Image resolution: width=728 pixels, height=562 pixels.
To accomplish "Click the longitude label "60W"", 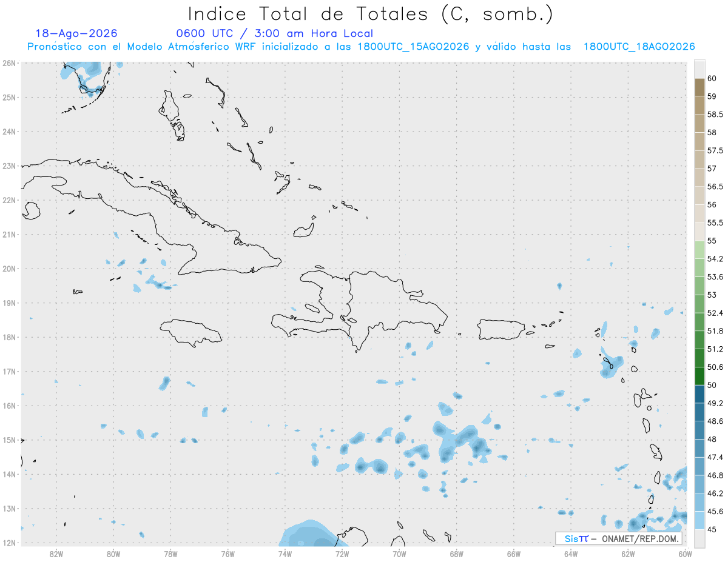I will pyautogui.click(x=685, y=554).
